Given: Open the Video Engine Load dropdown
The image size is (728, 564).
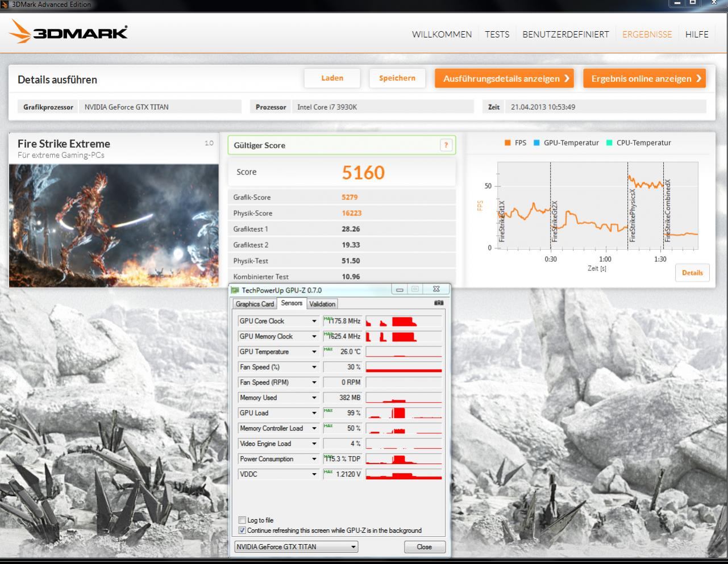Looking at the screenshot, I should coord(314,444).
